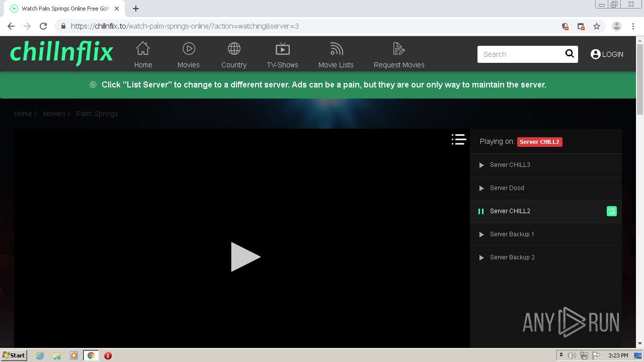Viewport: 644px width, 362px height.
Task: Open the Country globe icon
Action: [x=234, y=48]
